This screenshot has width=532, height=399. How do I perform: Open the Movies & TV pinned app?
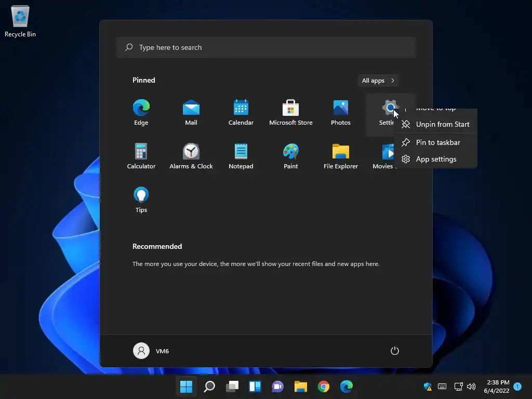[x=383, y=156]
